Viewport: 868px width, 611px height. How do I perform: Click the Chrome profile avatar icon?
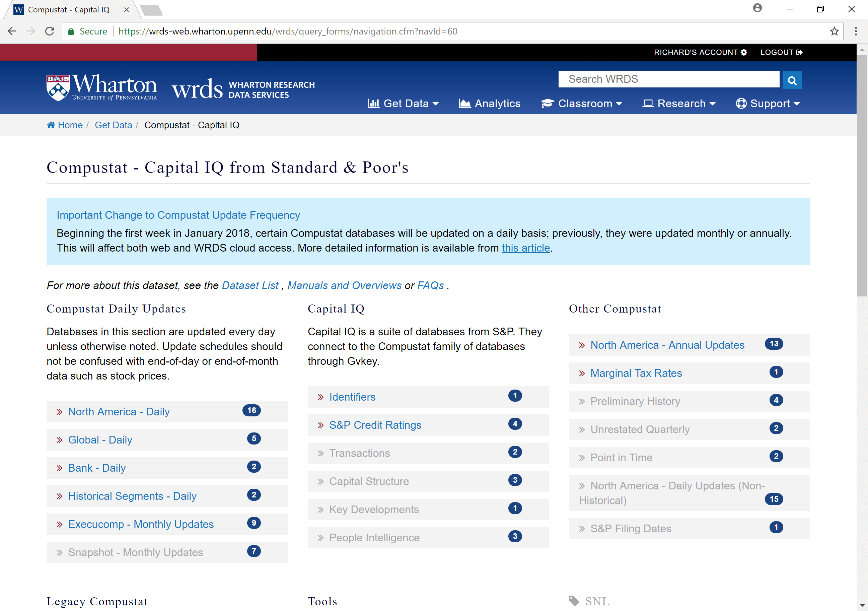point(757,8)
